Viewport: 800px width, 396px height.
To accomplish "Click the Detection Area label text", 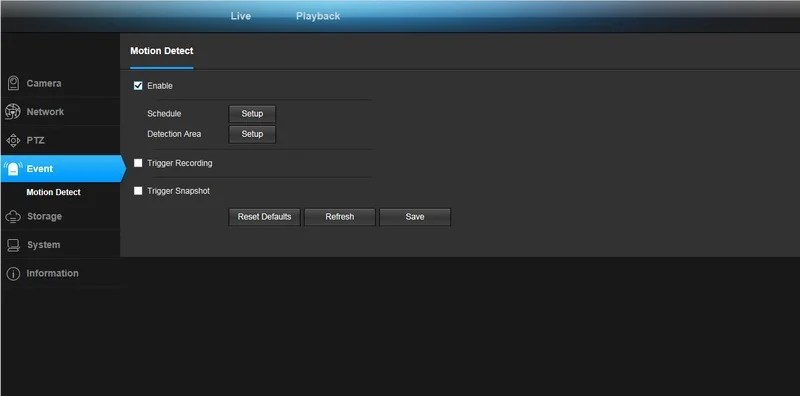I will (174, 134).
